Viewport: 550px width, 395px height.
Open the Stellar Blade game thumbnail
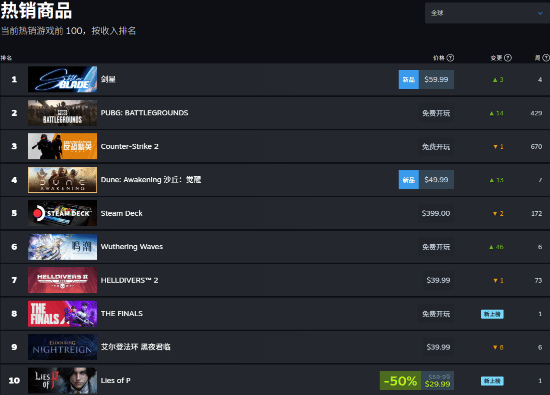[x=62, y=79]
